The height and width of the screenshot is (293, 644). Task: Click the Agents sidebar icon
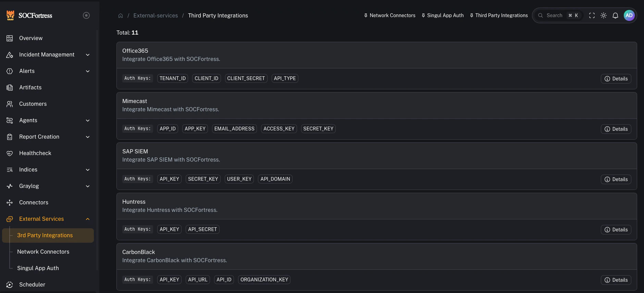coord(10,120)
